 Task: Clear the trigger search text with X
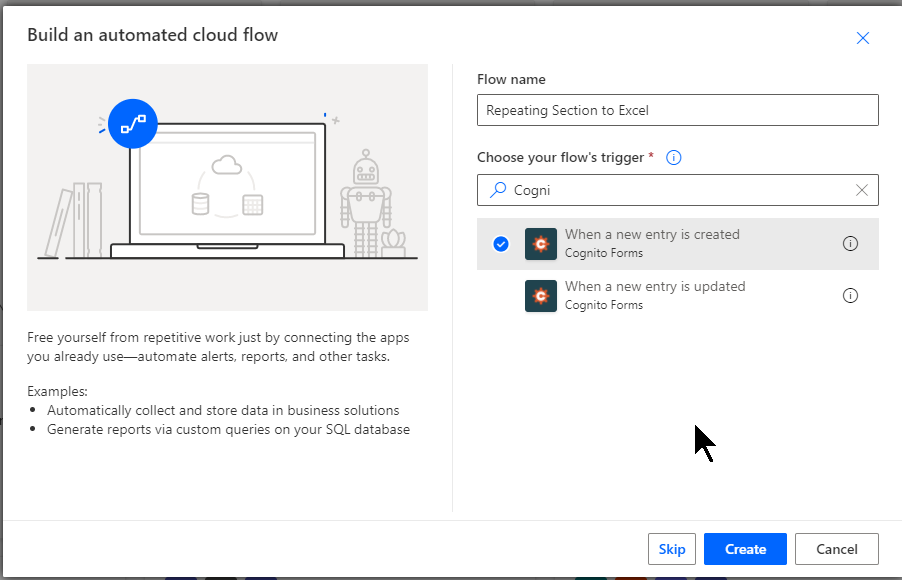pos(862,190)
